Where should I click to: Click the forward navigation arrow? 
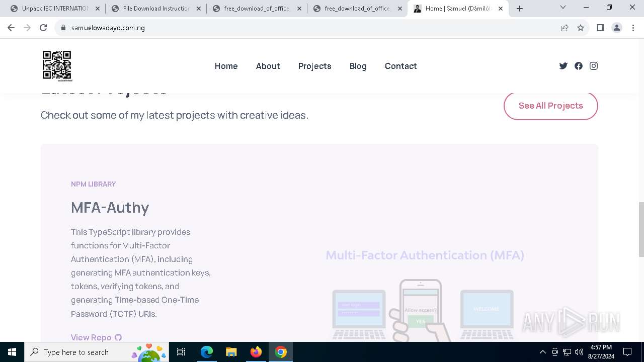point(27,28)
